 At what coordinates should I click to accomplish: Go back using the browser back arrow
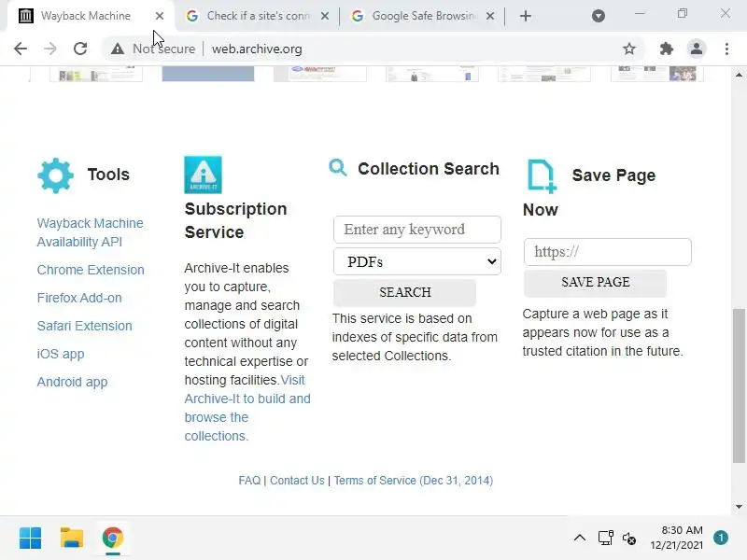coord(21,49)
